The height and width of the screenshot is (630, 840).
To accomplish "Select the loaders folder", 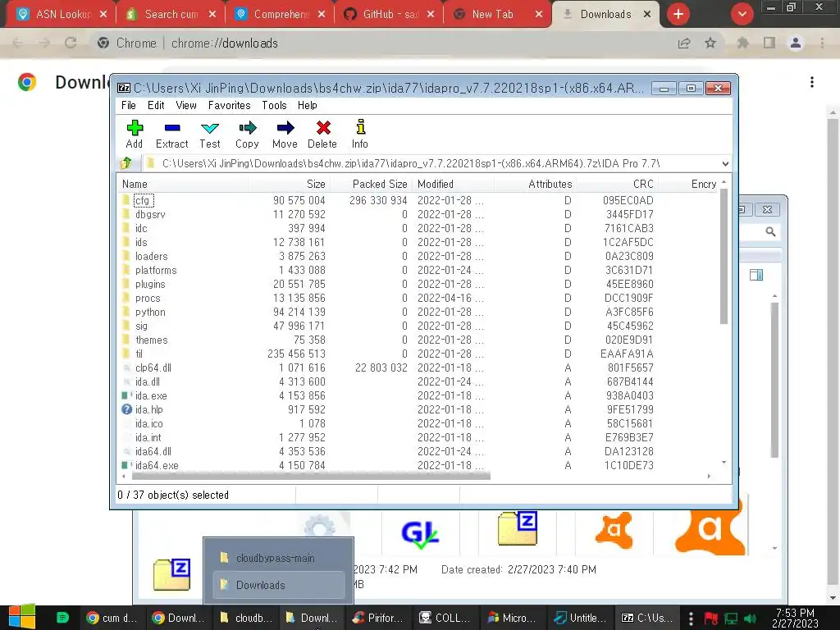I will click(x=151, y=256).
